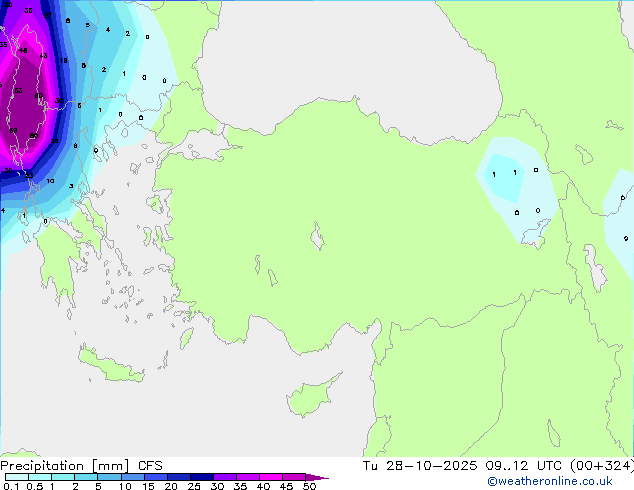Click the '27' precipitation value on the map
Screen dimensions: 634x490
(48, 15)
